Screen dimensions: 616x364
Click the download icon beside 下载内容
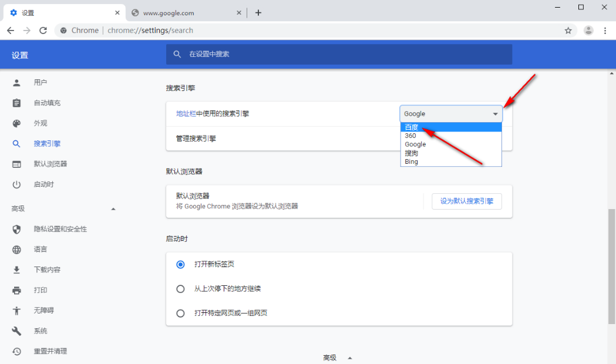(x=16, y=269)
